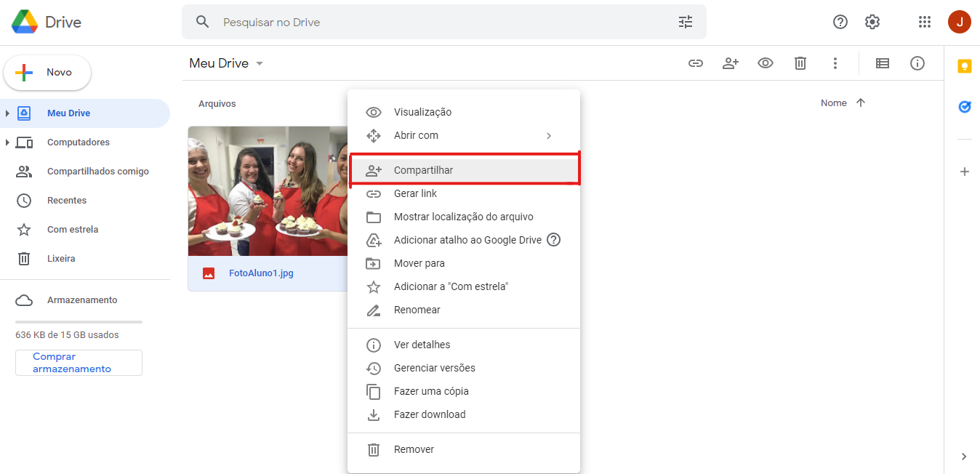Choose Adicionar atalho ao Google Drive

click(464, 240)
